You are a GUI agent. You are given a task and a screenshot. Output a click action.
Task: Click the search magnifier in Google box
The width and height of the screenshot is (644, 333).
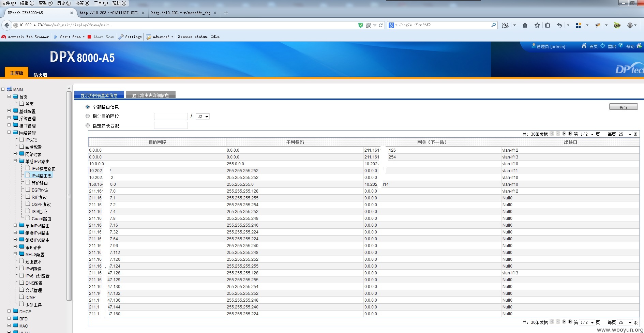coord(493,25)
